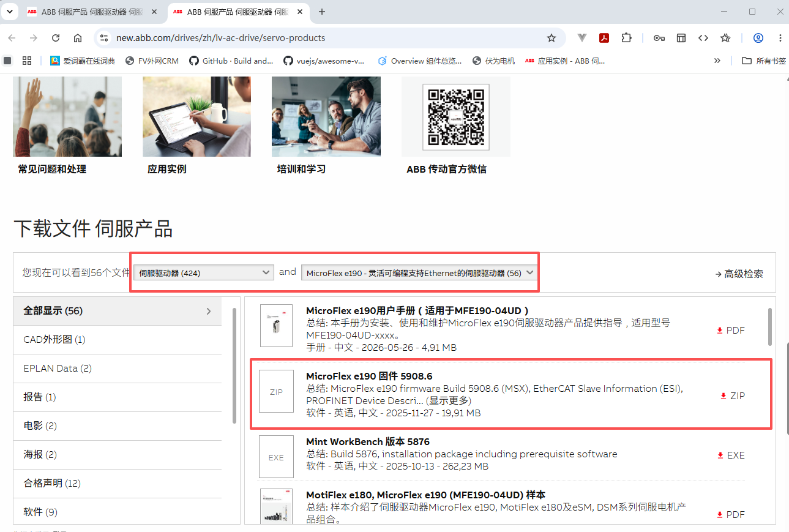Open the Chrome profile avatar
The height and width of the screenshot is (532, 789).
758,38
